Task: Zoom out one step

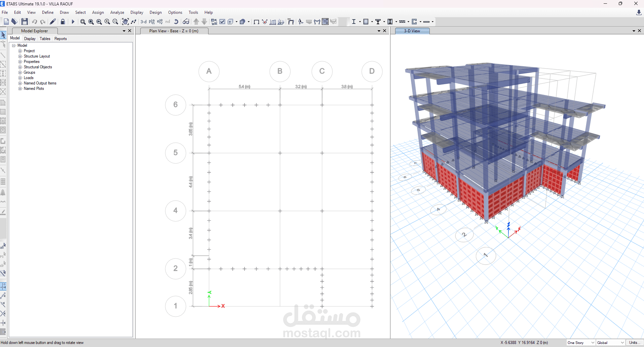Action: click(115, 22)
